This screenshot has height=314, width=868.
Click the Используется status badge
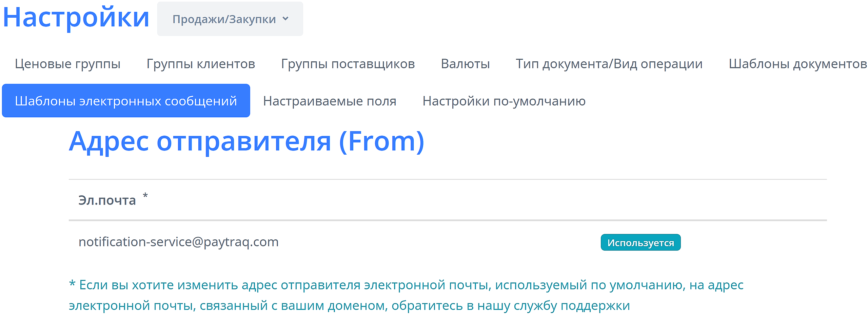click(x=640, y=242)
